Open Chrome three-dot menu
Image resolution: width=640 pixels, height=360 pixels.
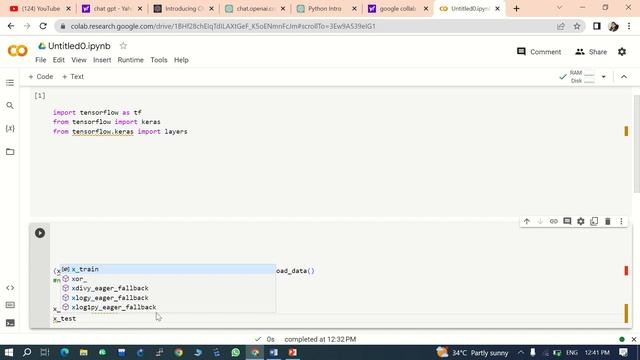pyautogui.click(x=629, y=26)
